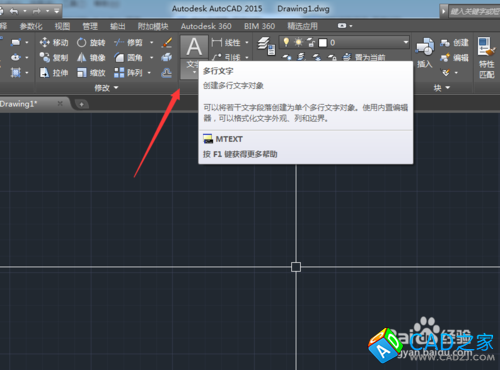Click the Fillet (圆角) tool

coord(128,58)
